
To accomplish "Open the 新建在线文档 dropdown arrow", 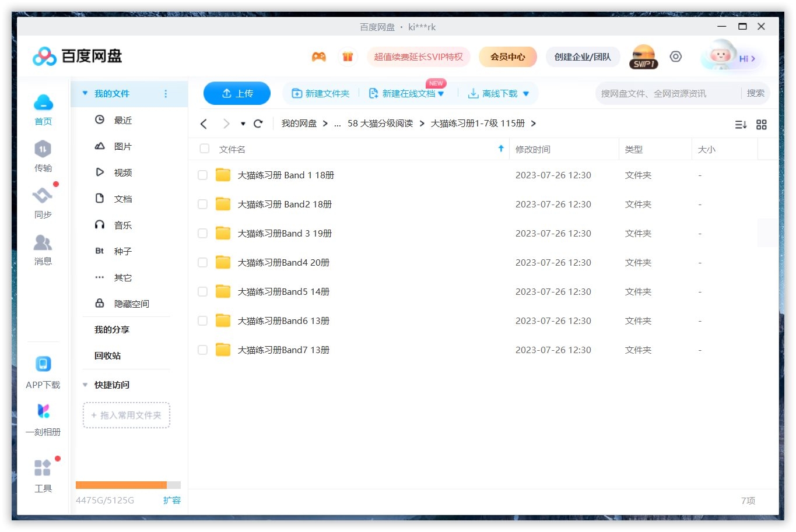I will [x=441, y=93].
